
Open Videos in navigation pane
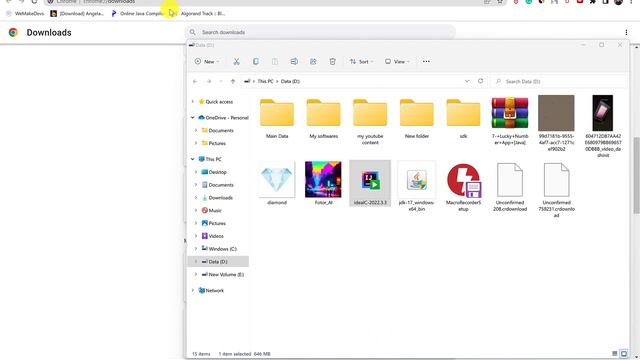click(216, 236)
